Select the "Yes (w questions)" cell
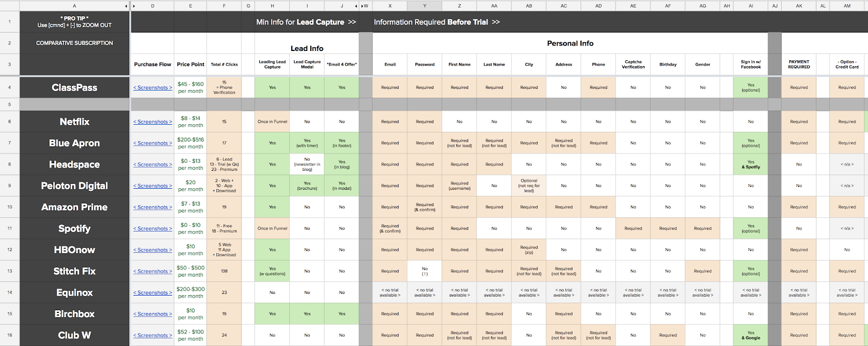 [x=272, y=271]
